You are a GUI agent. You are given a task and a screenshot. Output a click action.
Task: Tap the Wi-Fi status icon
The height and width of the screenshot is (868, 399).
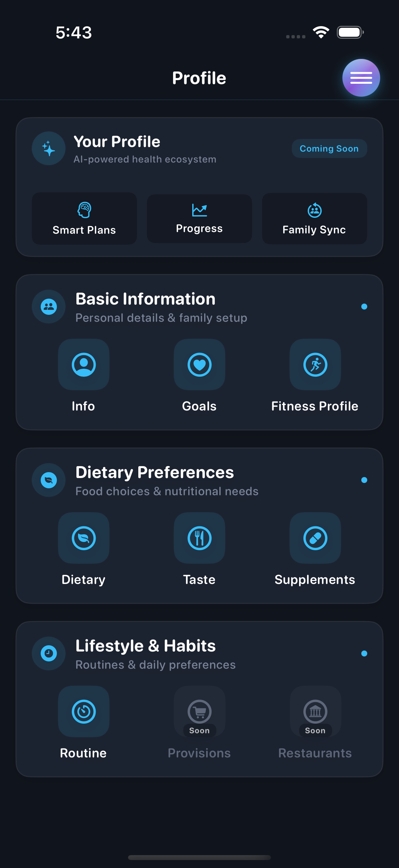tap(321, 32)
